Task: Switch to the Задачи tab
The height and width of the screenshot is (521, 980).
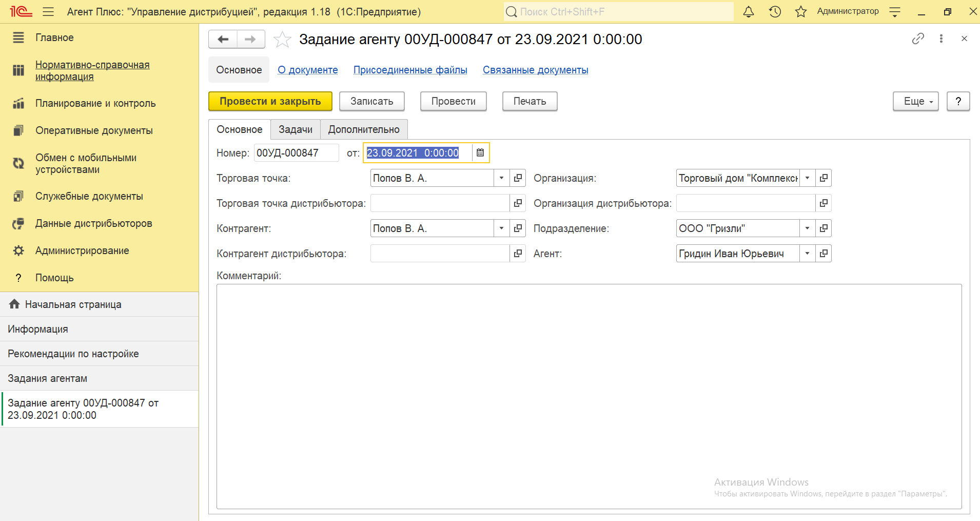Action: 296,129
